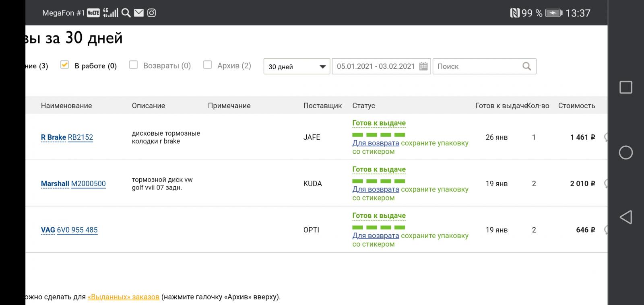Open 'Для возврата' link in Marshall row

(x=376, y=190)
